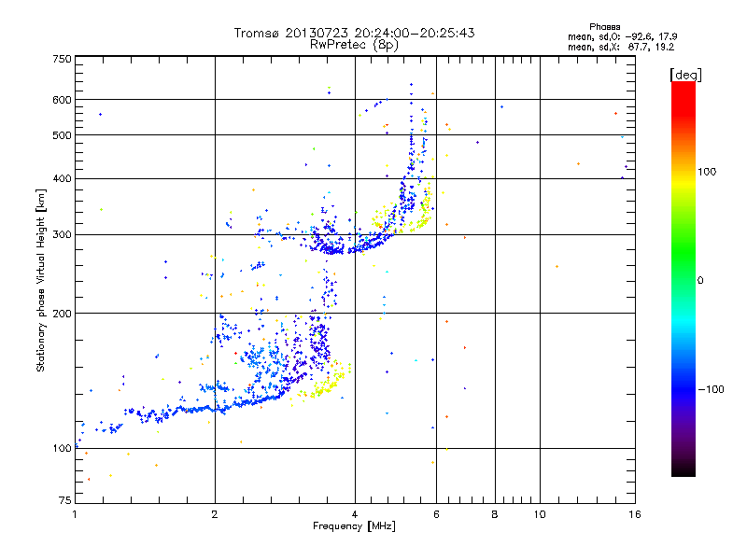Image resolution: width=747 pixels, height=560 pixels.
Task: Click the x-axis tick label '1'
Action: pos(75,514)
